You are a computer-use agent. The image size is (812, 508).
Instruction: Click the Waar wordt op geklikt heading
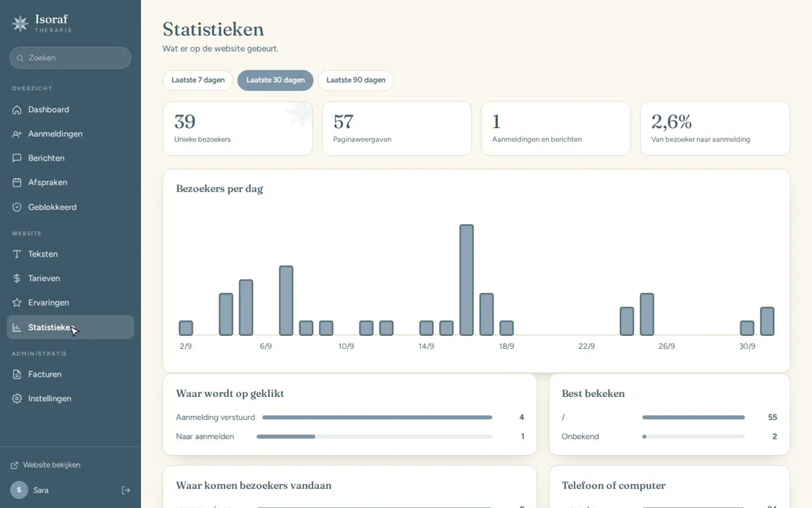230,394
